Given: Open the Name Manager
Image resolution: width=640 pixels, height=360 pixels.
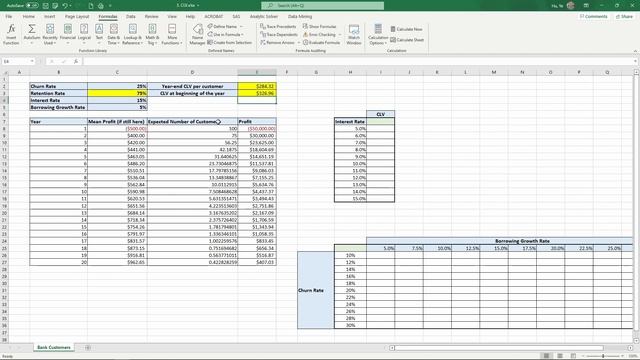Looking at the screenshot, I should pyautogui.click(x=198, y=34).
